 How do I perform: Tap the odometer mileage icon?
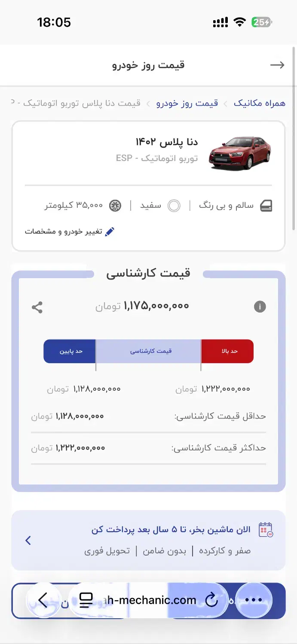click(x=115, y=206)
